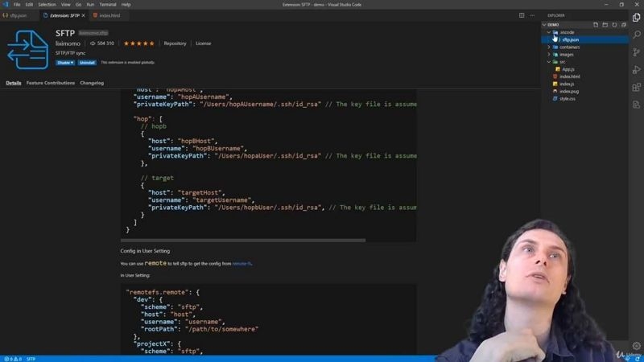The image size is (644, 362).
Task: Open the Source Control view icon
Action: coord(636,52)
